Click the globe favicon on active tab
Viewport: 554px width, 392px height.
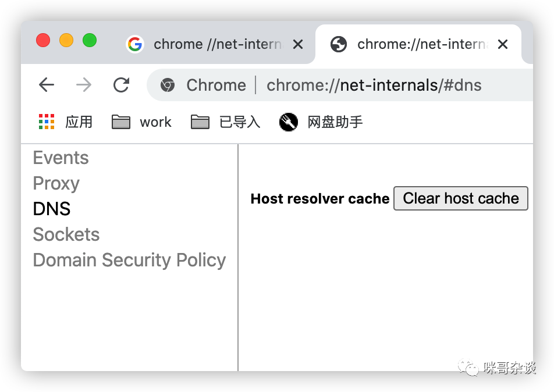[339, 45]
